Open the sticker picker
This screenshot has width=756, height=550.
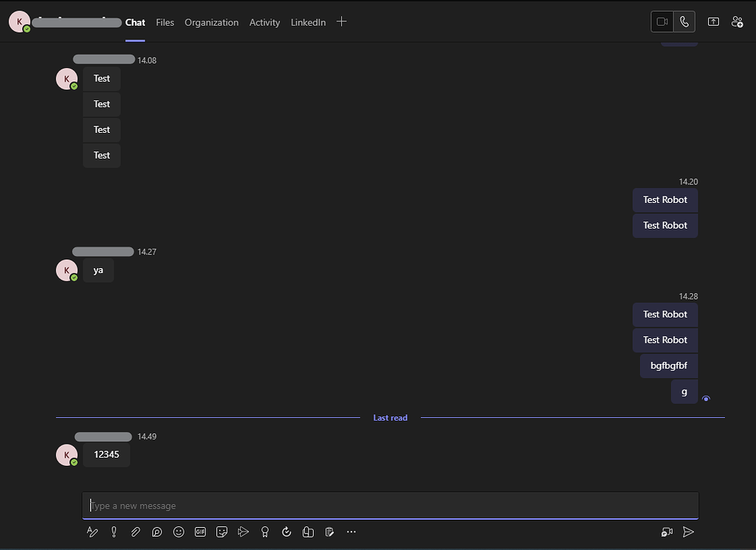221,532
